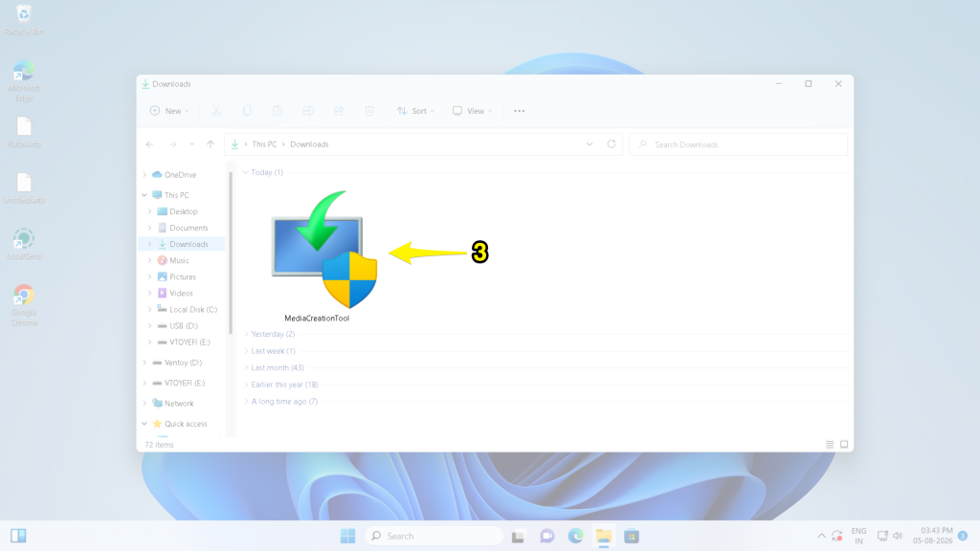
Task: Select the LocalSend desktop shortcut
Action: pos(24,244)
